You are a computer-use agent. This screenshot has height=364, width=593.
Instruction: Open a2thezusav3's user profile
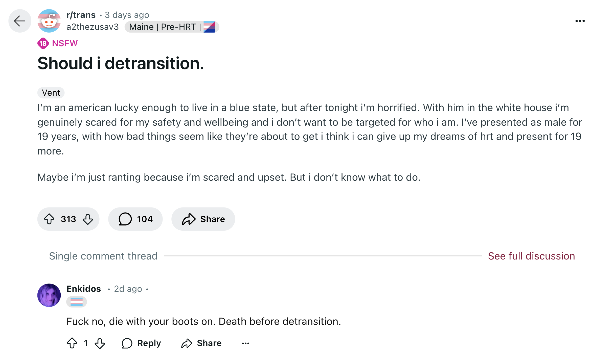pos(93,27)
